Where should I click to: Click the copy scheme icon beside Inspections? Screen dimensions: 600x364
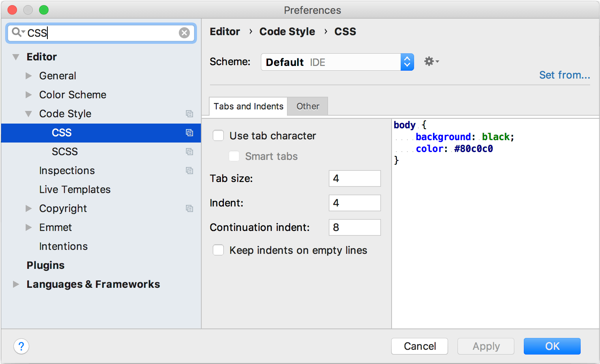[189, 171]
